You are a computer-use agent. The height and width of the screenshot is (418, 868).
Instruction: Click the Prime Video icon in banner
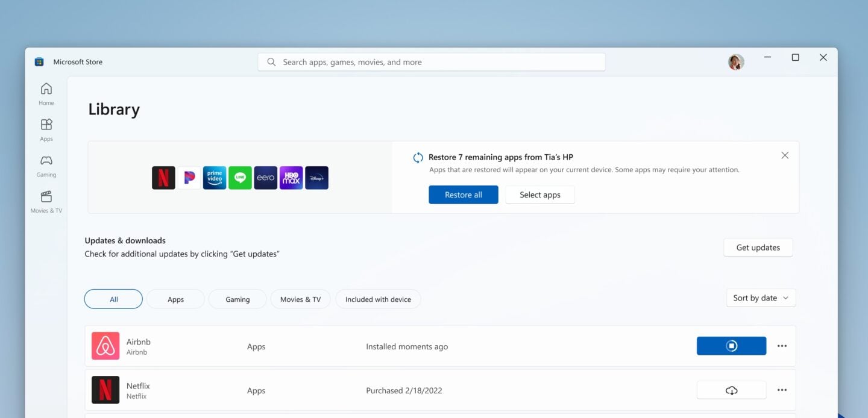click(215, 178)
